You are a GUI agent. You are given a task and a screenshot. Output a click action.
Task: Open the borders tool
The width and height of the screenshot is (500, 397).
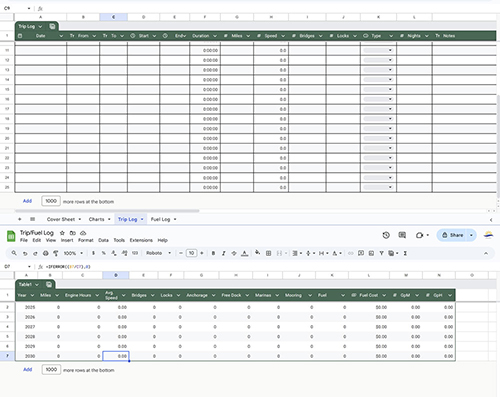tap(268, 253)
